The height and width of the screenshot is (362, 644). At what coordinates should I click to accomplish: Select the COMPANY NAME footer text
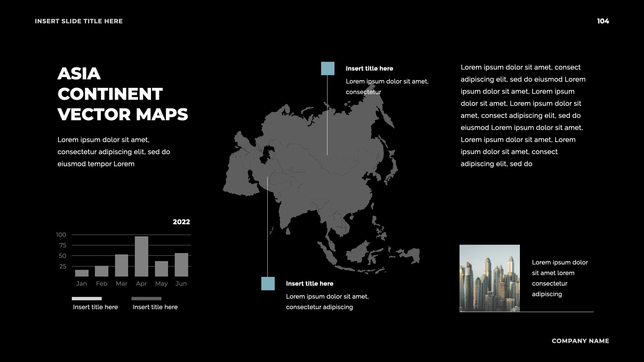580,341
